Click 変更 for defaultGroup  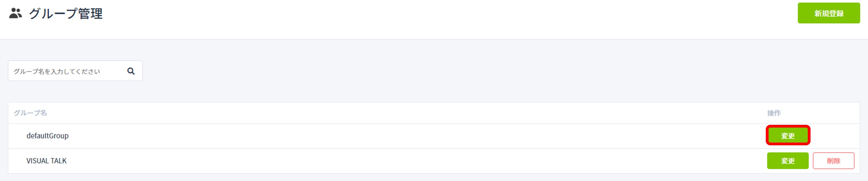(x=787, y=135)
